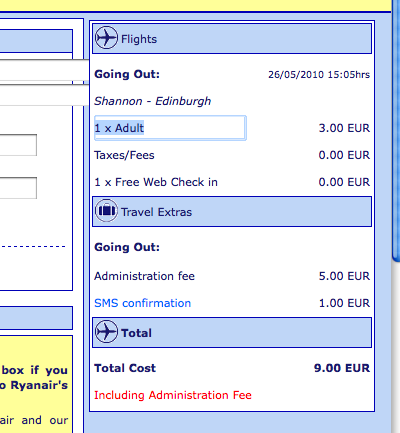Click the 9.00 EUR total cost amount
Viewport: 400px width, 433px height.
tap(342, 368)
